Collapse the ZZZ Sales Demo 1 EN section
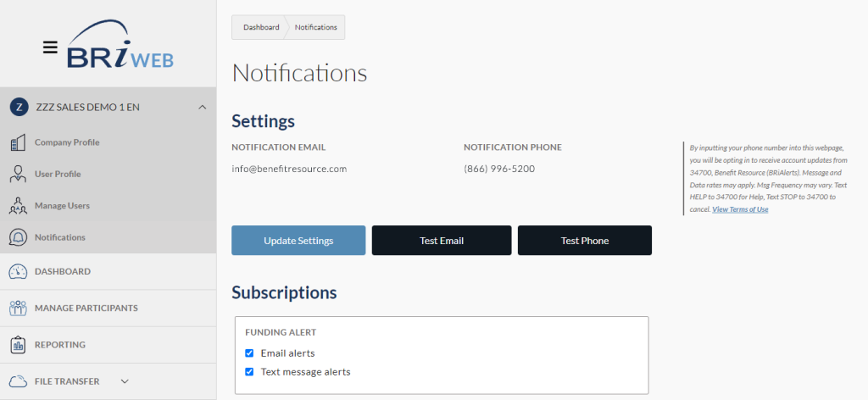The height and width of the screenshot is (400, 868). pyautogui.click(x=202, y=108)
